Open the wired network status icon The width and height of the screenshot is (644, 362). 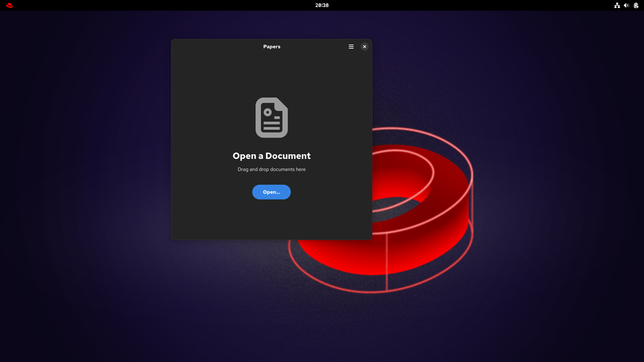617,5
